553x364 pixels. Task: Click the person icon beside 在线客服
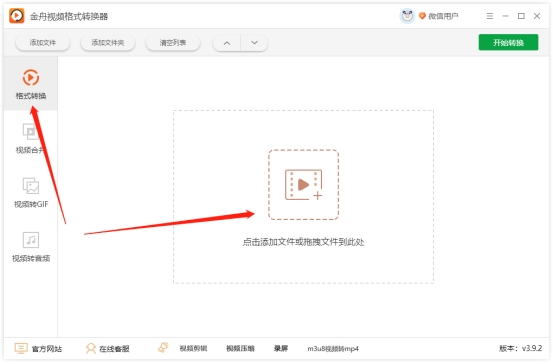pyautogui.click(x=91, y=348)
